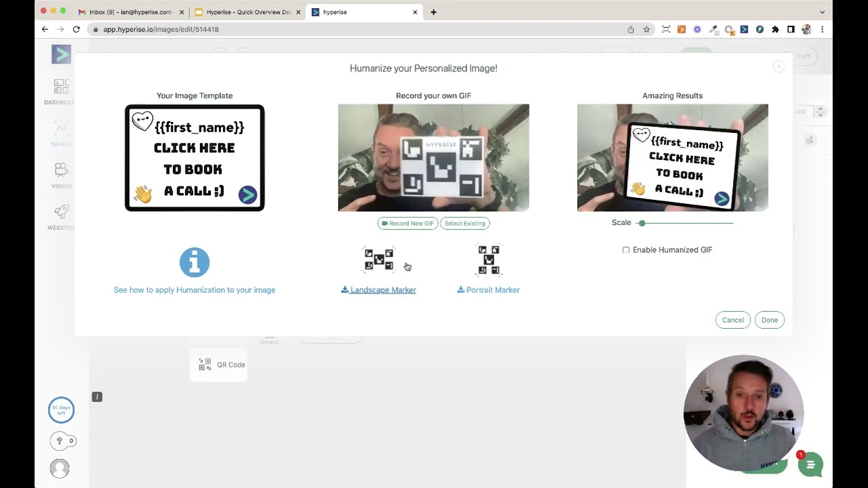The height and width of the screenshot is (488, 868).
Task: Bookmark this page with the star icon
Action: coord(646,29)
